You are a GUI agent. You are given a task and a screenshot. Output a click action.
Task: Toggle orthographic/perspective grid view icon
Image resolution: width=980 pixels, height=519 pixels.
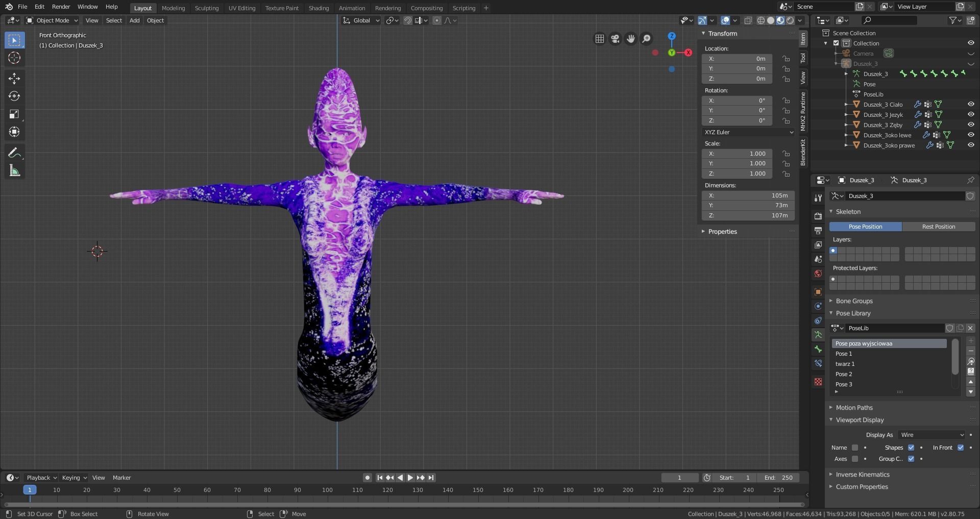click(x=600, y=39)
